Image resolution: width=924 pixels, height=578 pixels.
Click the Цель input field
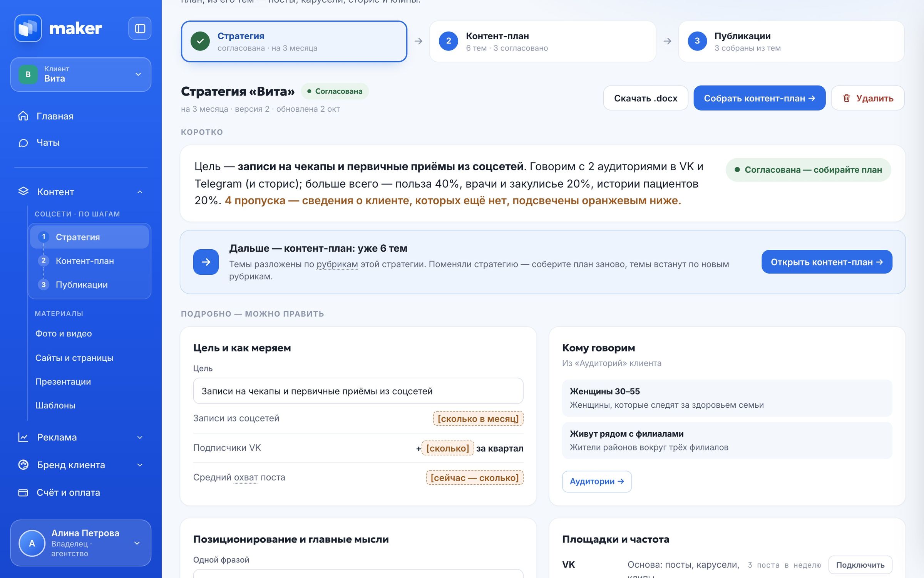pyautogui.click(x=358, y=391)
